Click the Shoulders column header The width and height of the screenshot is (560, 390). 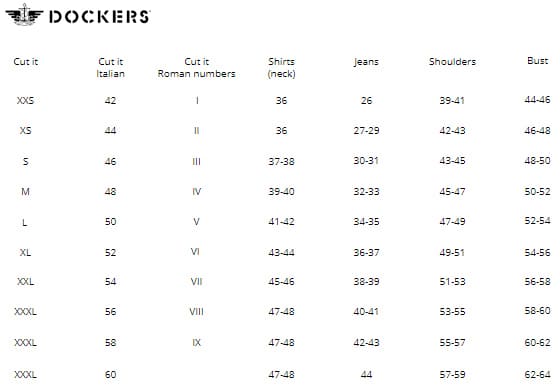point(452,61)
